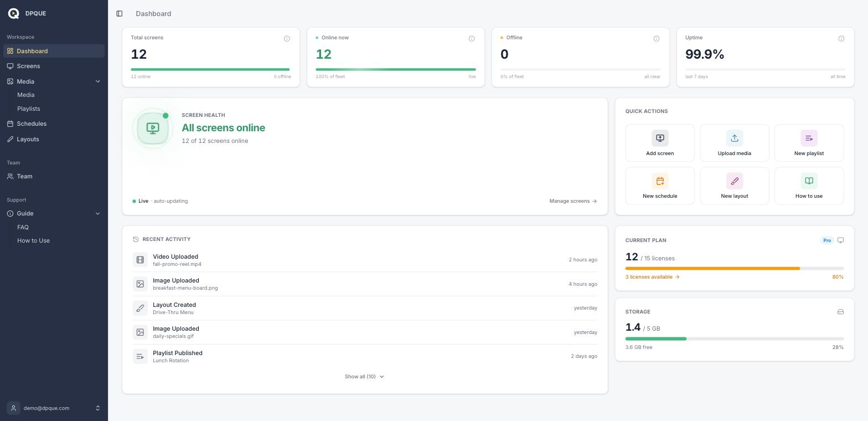The width and height of the screenshot is (868, 421).
Task: Click the Add screen quick action icon
Action: (x=660, y=138)
